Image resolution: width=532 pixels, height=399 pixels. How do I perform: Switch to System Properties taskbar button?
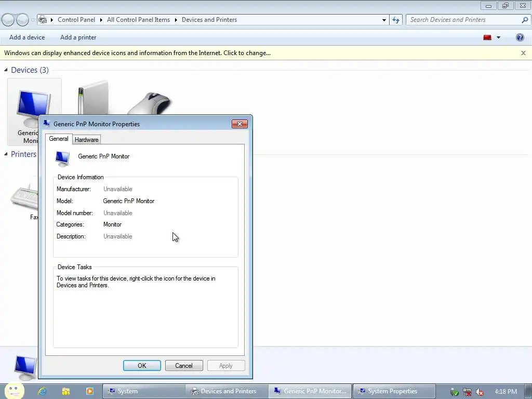click(x=394, y=391)
